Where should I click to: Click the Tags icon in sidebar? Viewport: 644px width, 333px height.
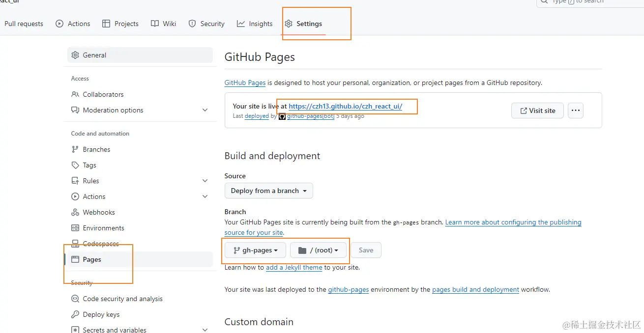[75, 165]
